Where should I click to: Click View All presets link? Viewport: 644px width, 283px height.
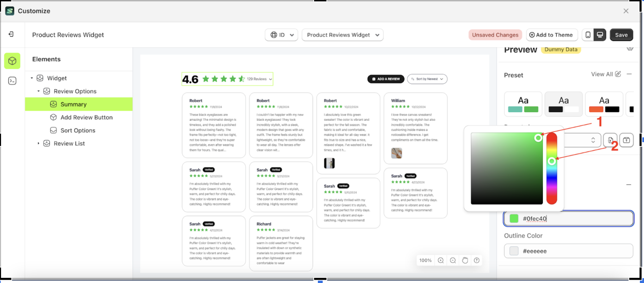coord(602,74)
